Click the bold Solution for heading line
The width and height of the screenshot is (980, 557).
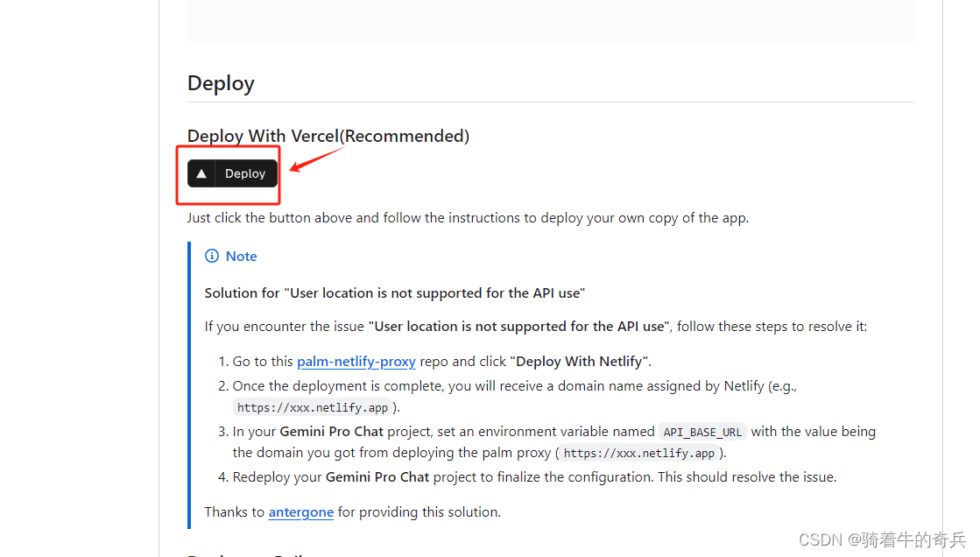(394, 293)
